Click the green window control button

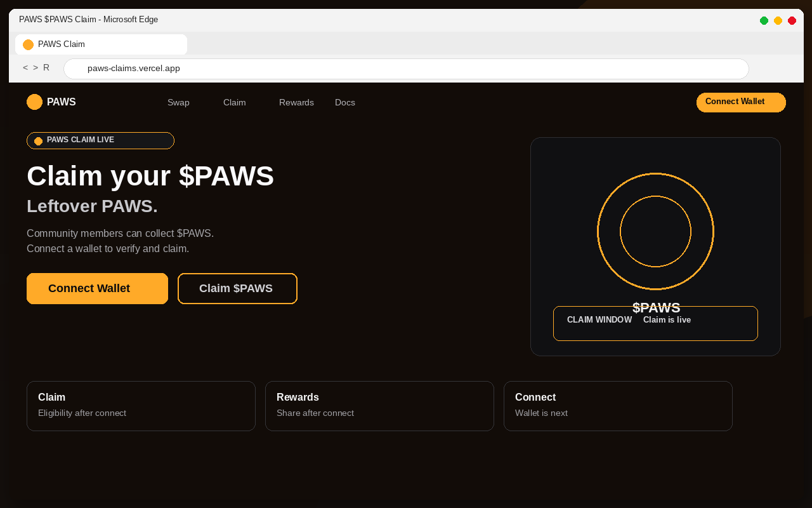pos(764,20)
